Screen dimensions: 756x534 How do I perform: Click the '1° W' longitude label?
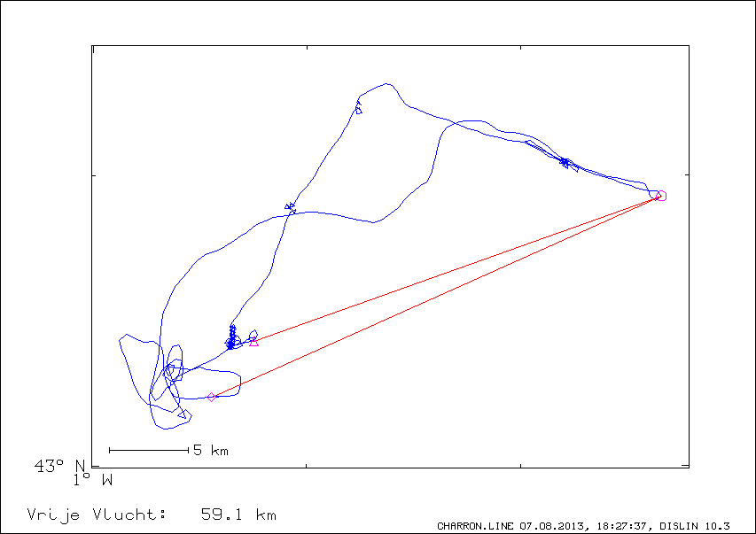(93, 480)
